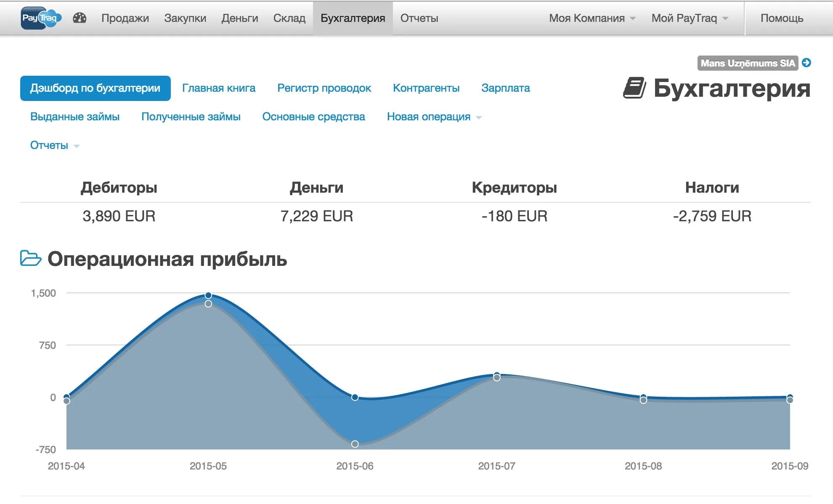Open the Продажи menu

click(x=125, y=18)
